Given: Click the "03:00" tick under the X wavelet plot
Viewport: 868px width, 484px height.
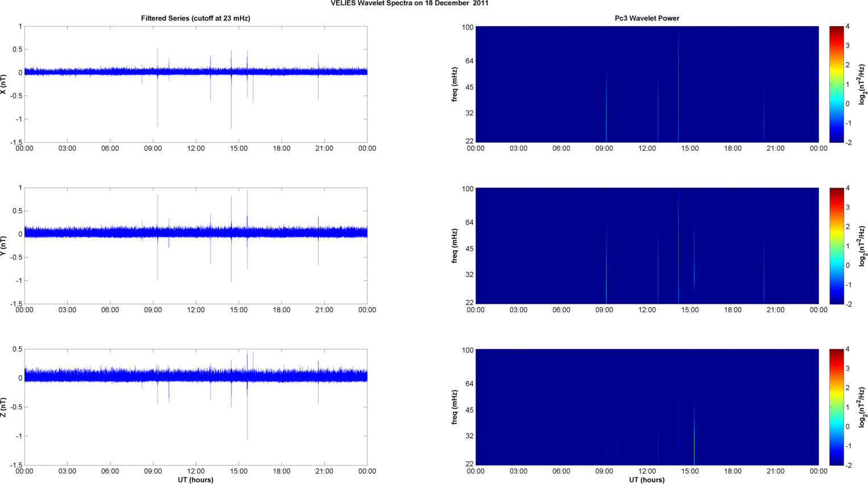Looking at the screenshot, I should pyautogui.click(x=518, y=148).
